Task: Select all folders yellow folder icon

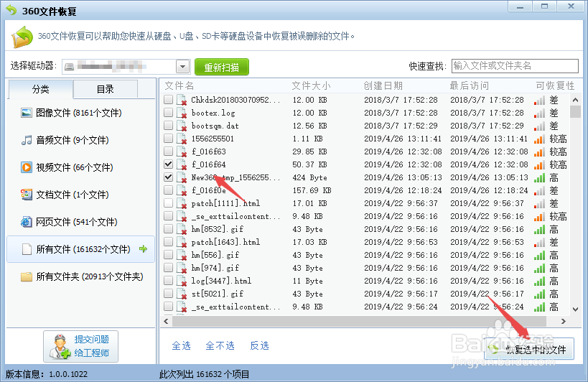Action: click(x=27, y=276)
